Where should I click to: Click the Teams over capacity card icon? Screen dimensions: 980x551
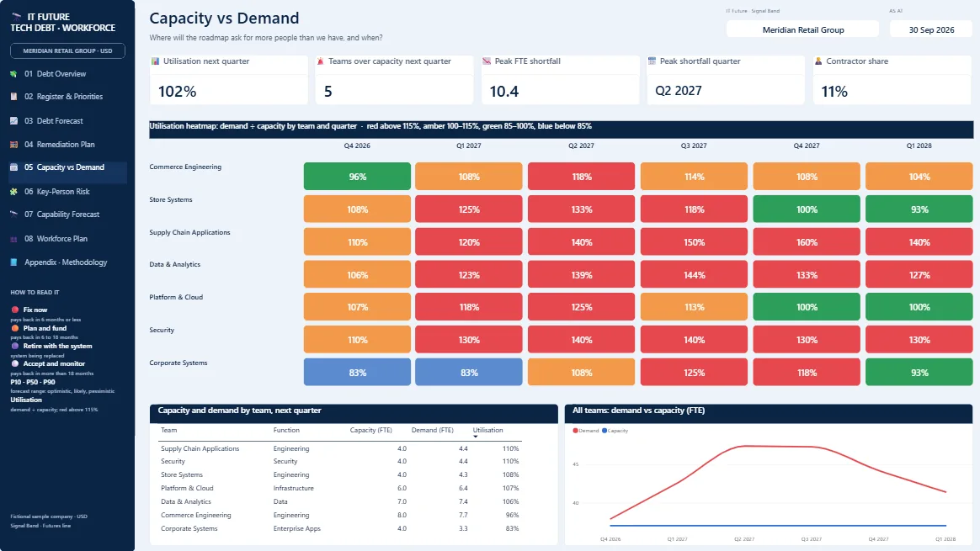[x=321, y=61]
